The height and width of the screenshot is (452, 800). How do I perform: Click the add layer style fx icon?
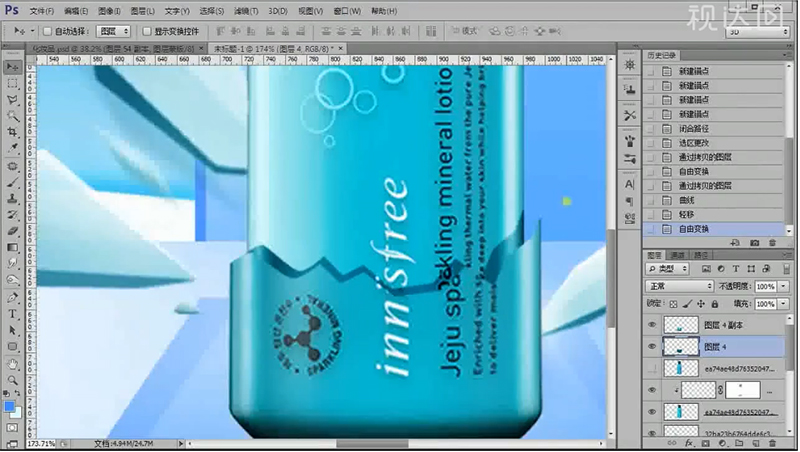[x=689, y=443]
